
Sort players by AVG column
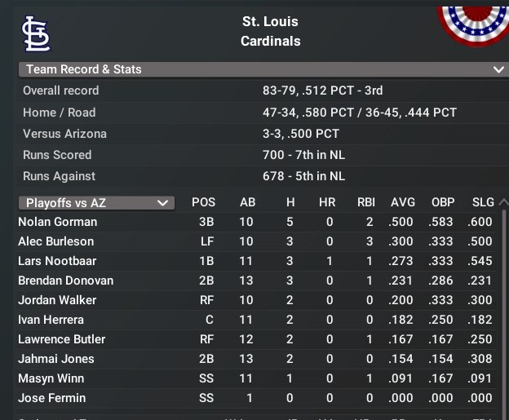click(403, 202)
